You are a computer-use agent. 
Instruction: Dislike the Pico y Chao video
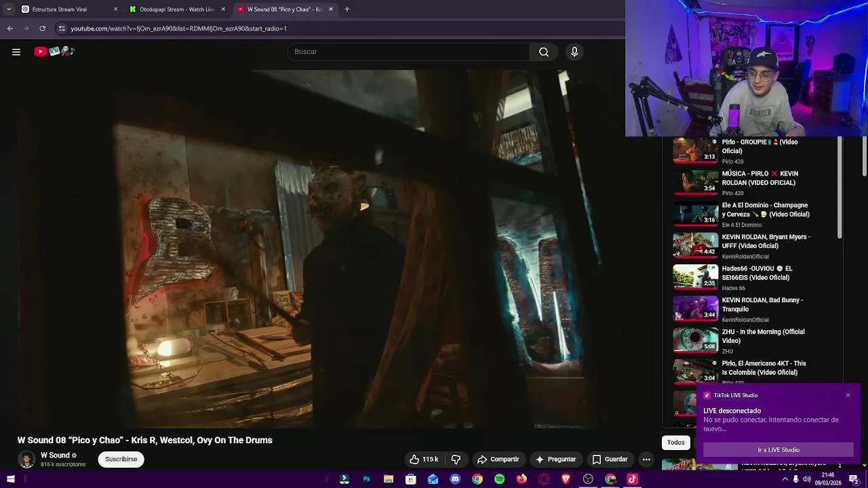pyautogui.click(x=456, y=459)
